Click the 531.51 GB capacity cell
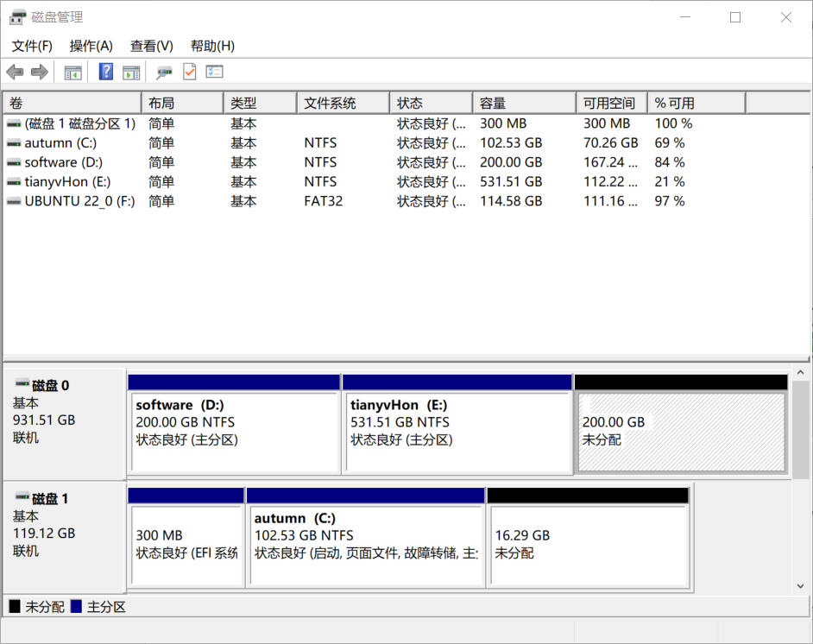Viewport: 813px width, 644px height. click(x=511, y=182)
